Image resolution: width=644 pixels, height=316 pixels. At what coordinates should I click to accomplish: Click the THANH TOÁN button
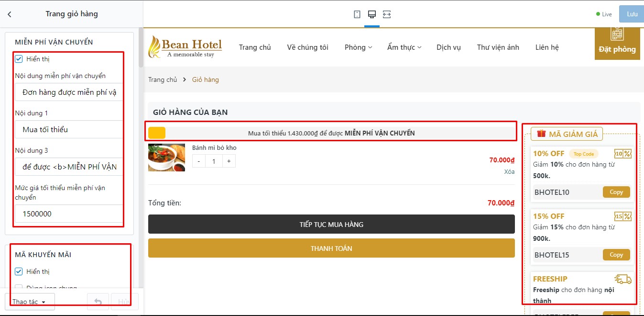point(331,248)
